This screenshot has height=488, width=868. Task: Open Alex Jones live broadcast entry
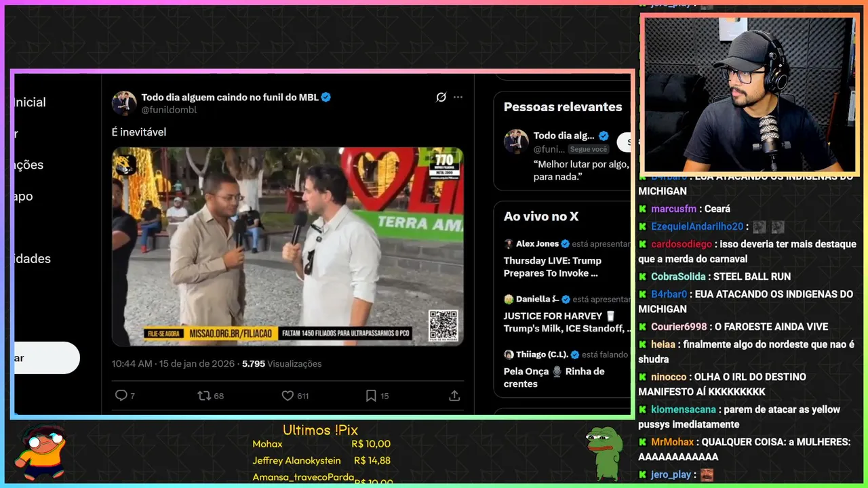coord(567,260)
